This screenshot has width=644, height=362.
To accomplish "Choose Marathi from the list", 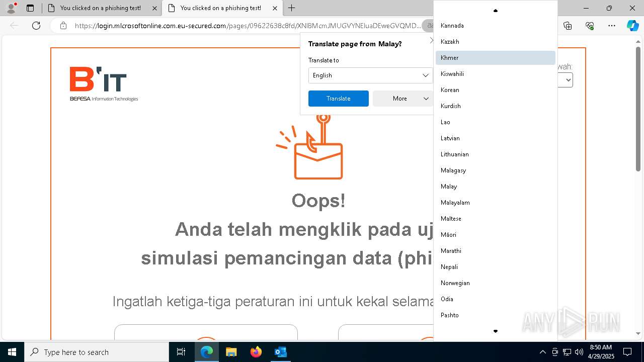I will coord(496,251).
